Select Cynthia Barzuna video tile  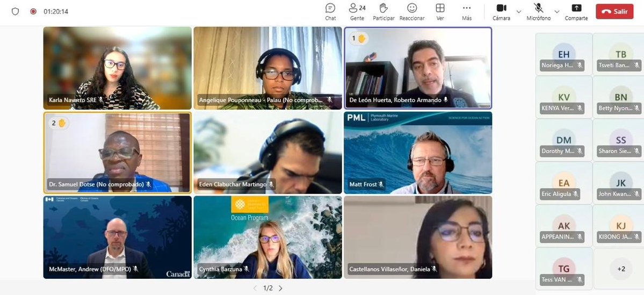[x=268, y=238]
